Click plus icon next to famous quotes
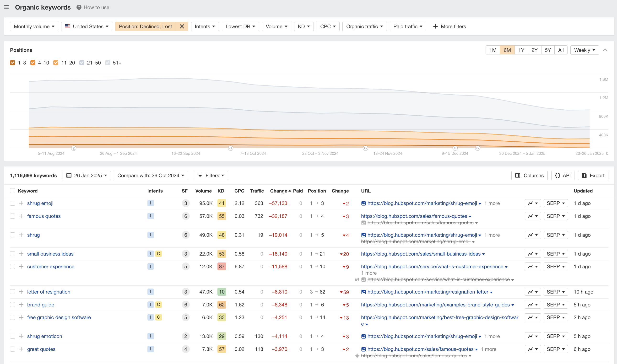The width and height of the screenshot is (617, 364). coord(21,216)
